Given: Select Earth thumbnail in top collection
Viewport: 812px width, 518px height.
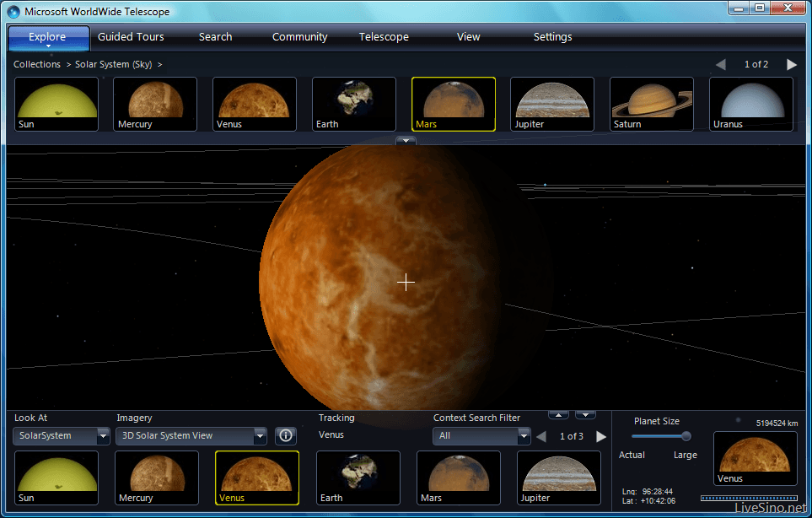Looking at the screenshot, I should pyautogui.click(x=353, y=104).
